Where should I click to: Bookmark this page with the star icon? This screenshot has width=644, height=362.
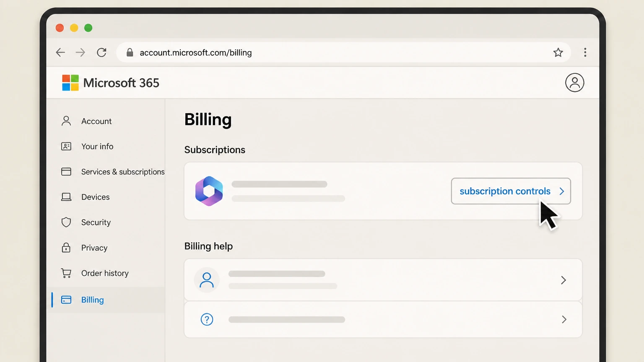(558, 52)
